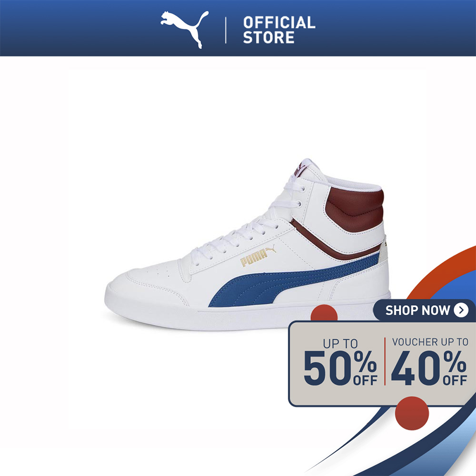Click the Puma leaping cat logo

coord(185,30)
